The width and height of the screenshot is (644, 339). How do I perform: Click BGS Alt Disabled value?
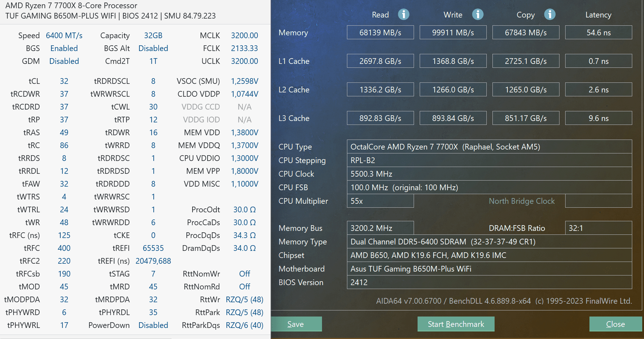[153, 48]
